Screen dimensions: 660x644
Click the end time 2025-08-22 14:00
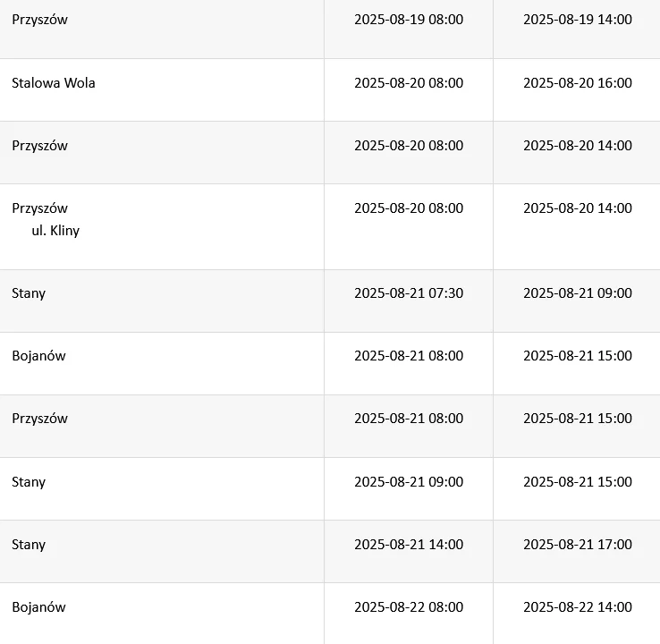click(578, 607)
